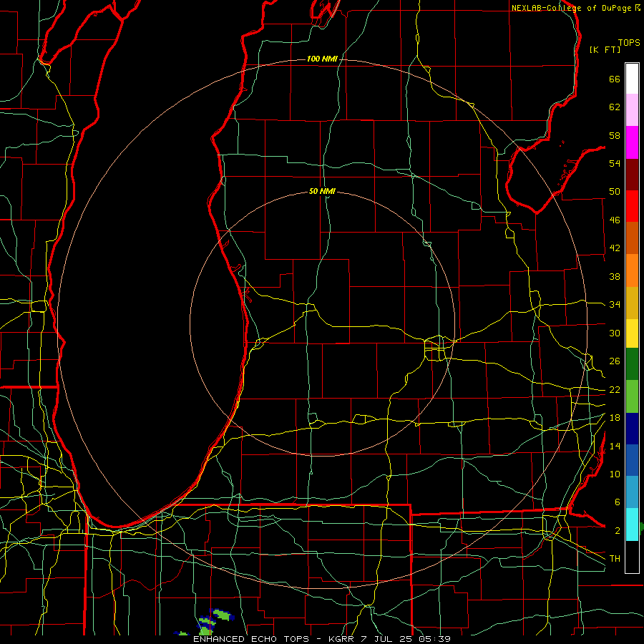Click the 38 legend value

(x=615, y=276)
